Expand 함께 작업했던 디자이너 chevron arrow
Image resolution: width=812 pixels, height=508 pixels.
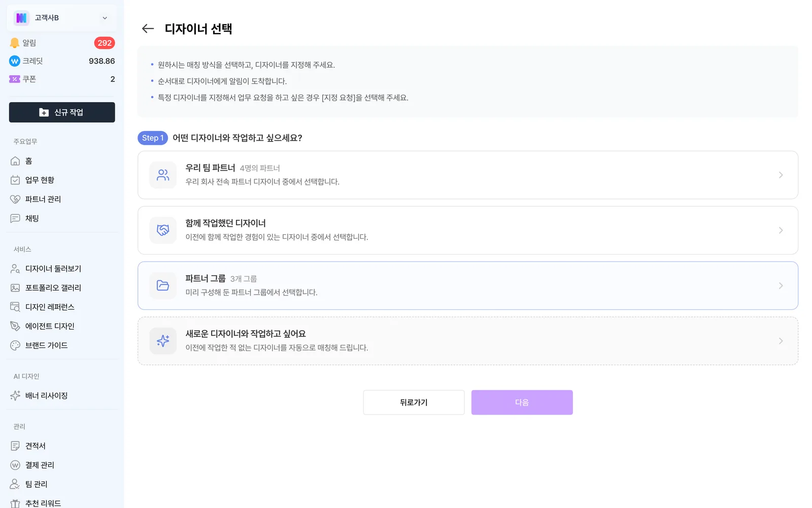click(x=781, y=231)
